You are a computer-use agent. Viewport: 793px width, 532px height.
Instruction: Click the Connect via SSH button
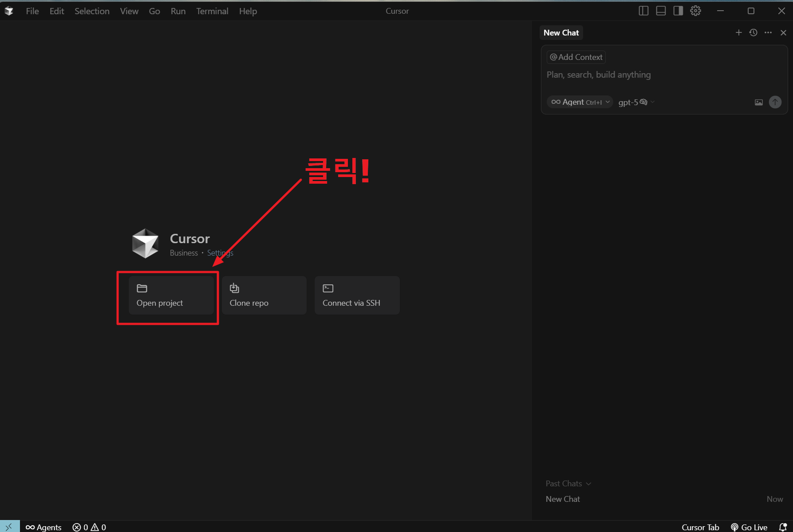coord(357,296)
